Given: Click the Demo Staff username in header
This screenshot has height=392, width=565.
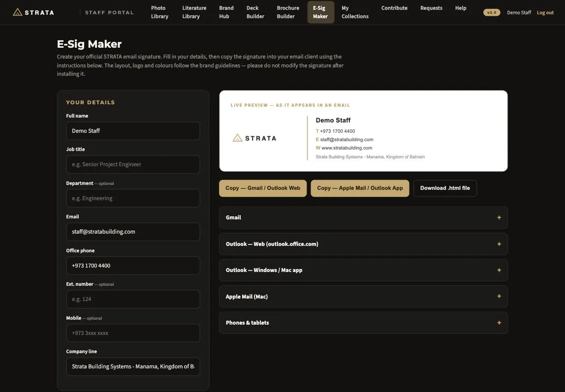Looking at the screenshot, I should coord(519,13).
